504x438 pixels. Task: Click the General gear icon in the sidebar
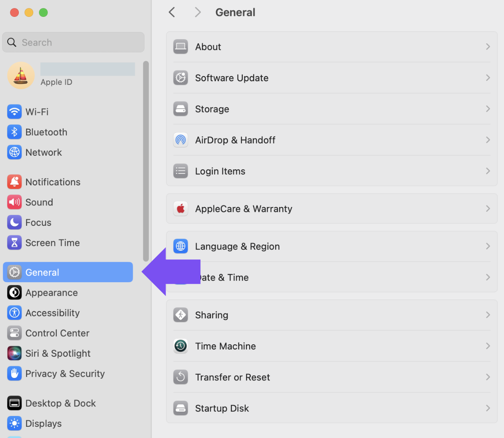click(x=14, y=272)
